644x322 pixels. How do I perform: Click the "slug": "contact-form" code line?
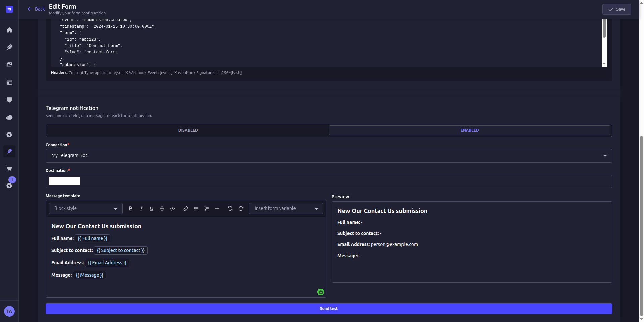coord(91,52)
